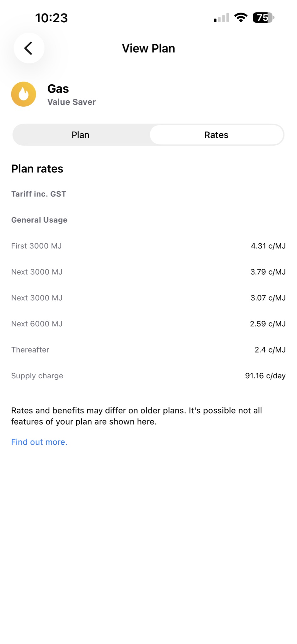Select the First 3000 MJ row
The width and height of the screenshot is (297, 644).
pyautogui.click(x=148, y=246)
